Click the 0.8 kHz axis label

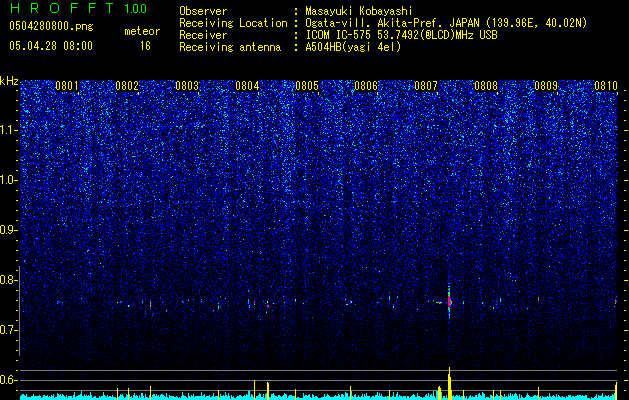coord(9,280)
